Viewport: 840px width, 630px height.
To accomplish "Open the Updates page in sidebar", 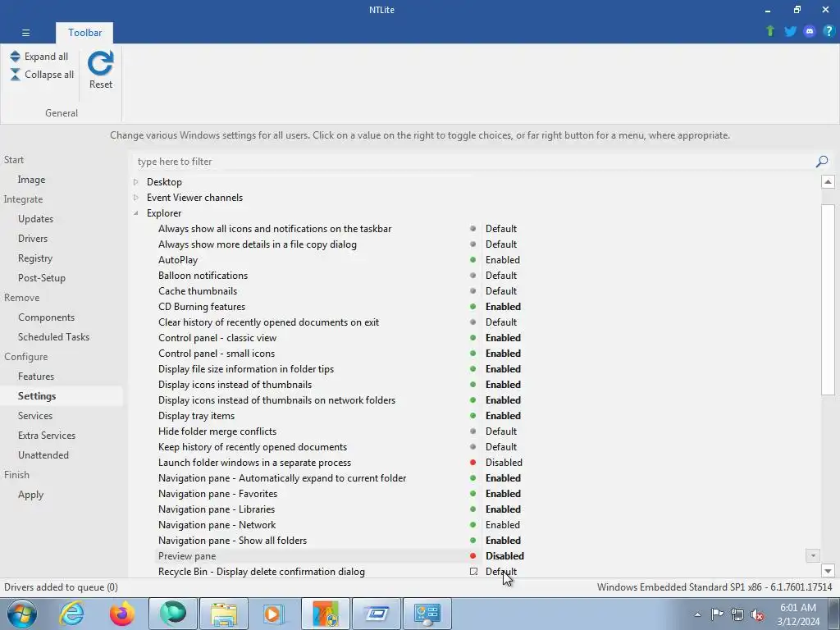I will [x=35, y=218].
